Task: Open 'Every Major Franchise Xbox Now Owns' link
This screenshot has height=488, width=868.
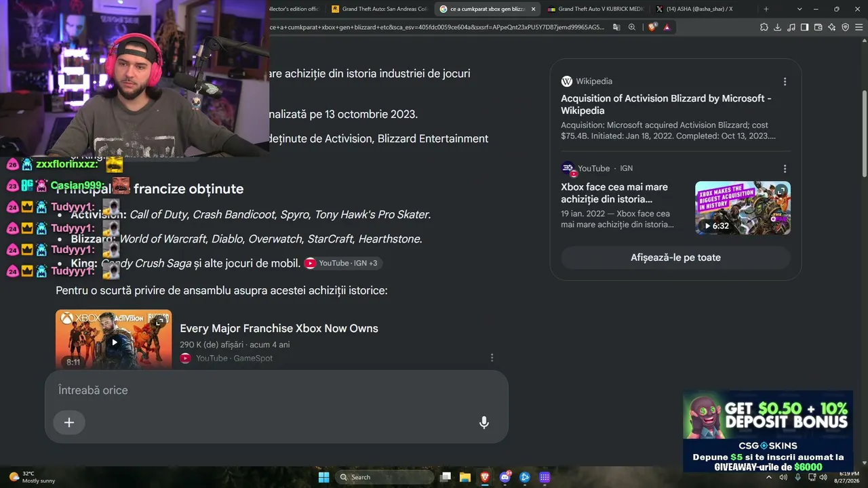Action: (x=279, y=329)
